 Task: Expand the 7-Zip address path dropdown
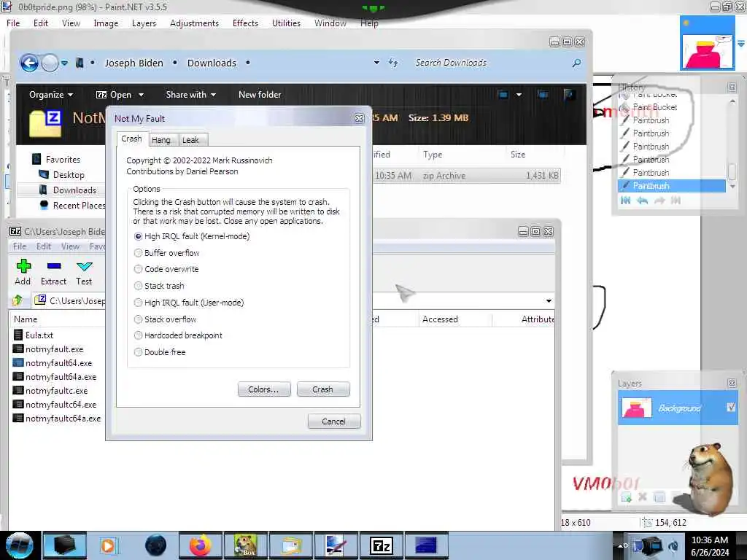click(549, 301)
